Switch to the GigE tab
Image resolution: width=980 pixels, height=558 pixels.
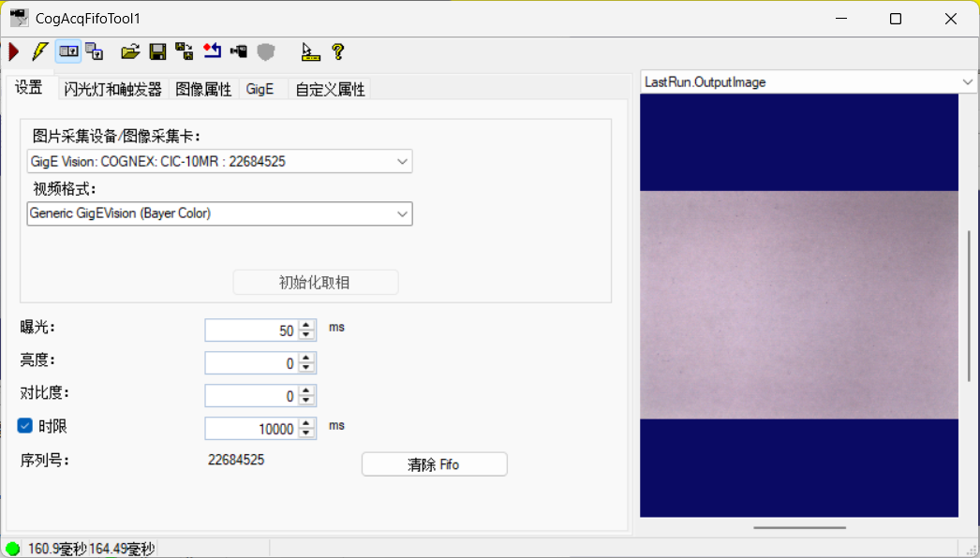(260, 89)
